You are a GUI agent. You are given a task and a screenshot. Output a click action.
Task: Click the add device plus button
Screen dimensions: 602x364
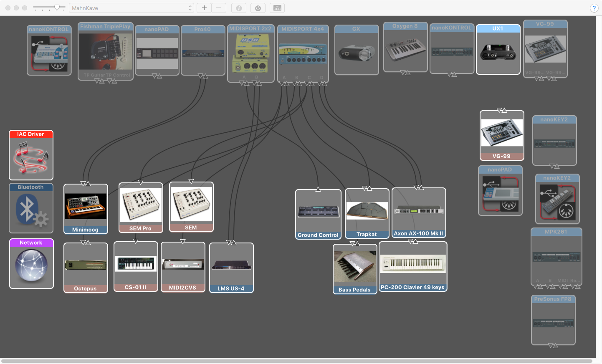pyautogui.click(x=204, y=8)
